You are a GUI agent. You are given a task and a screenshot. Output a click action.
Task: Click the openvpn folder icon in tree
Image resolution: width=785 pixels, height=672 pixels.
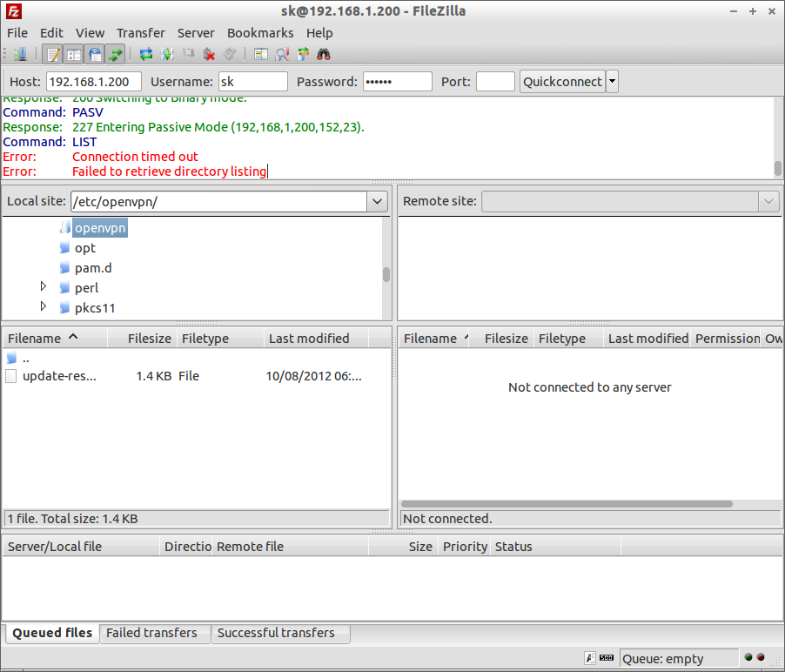point(64,228)
